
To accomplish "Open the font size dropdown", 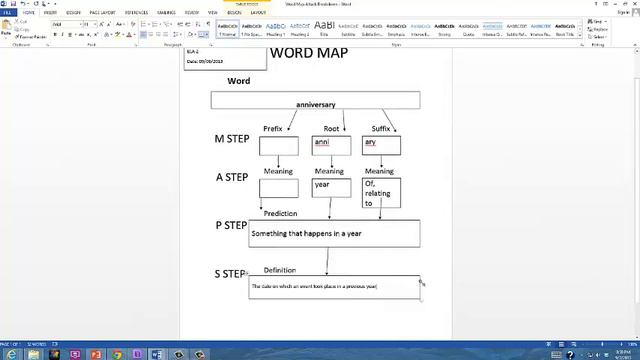I will click(95, 24).
